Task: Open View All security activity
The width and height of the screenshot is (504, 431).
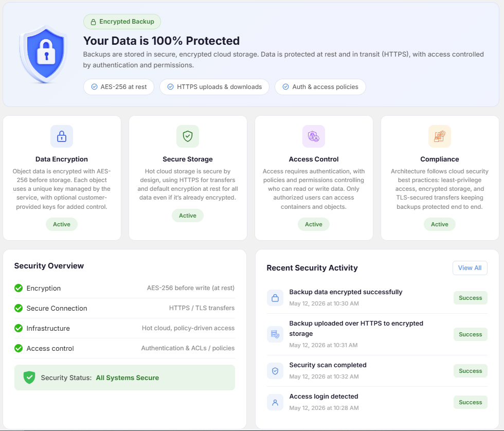Action: click(x=470, y=268)
